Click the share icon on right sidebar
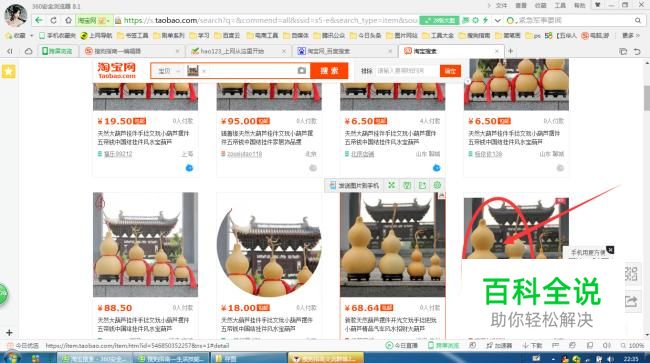The height and width of the screenshot is (363, 650). (631, 301)
